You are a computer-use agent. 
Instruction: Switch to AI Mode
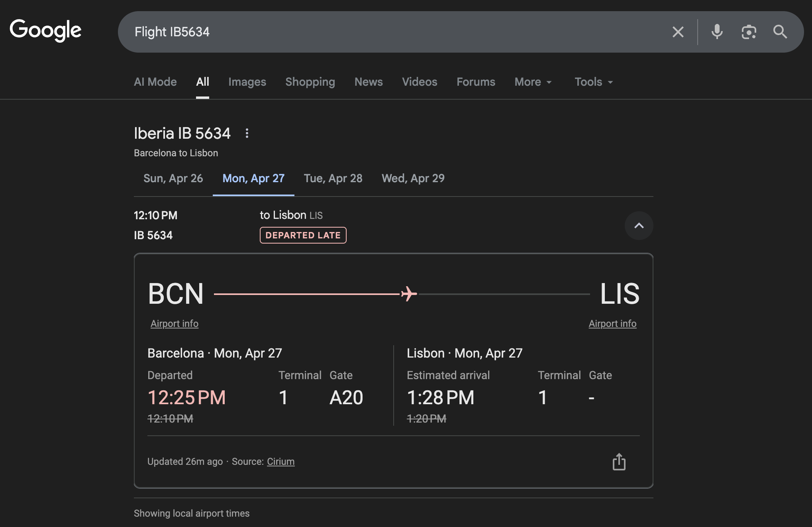pos(155,82)
